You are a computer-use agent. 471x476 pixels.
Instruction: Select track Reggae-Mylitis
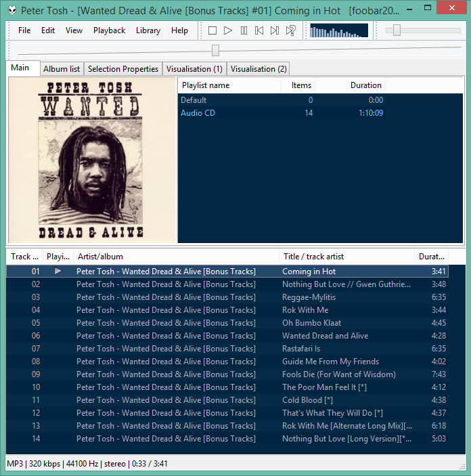227,297
